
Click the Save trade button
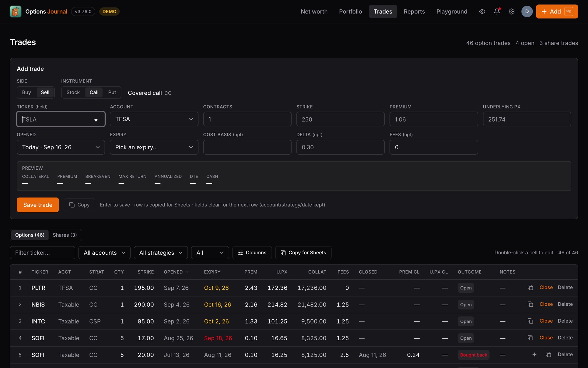click(x=38, y=205)
